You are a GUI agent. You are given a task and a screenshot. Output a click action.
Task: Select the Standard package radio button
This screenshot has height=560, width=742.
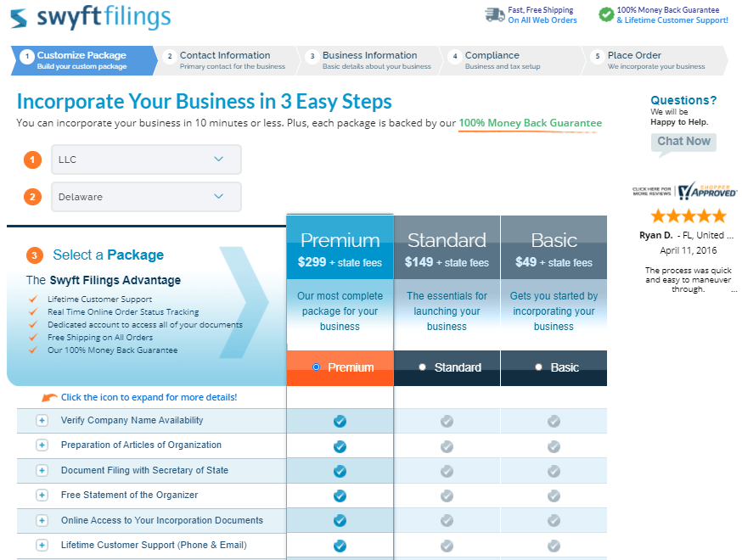click(422, 367)
